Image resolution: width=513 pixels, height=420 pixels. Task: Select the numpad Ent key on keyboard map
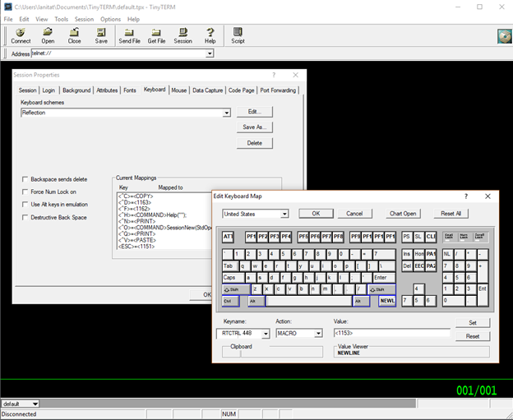(x=483, y=295)
